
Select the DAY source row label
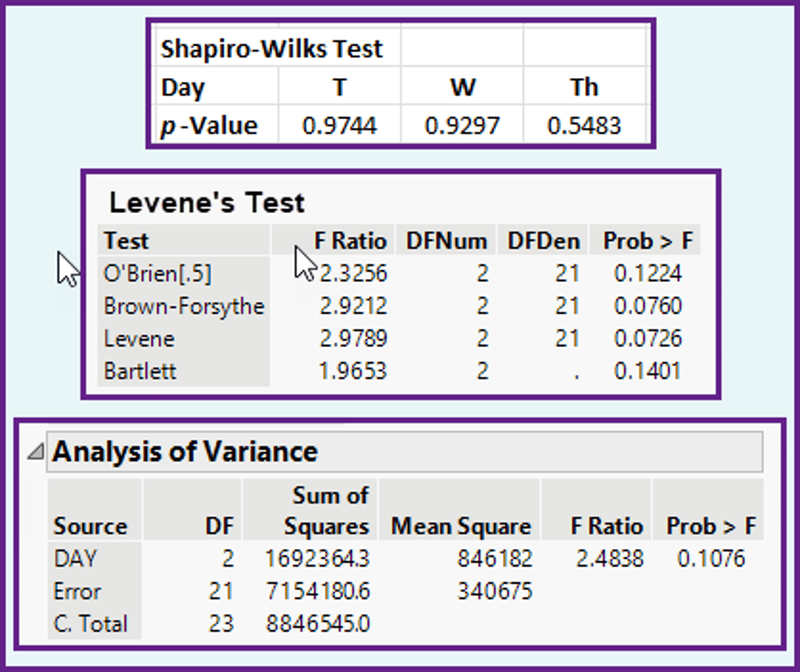pyautogui.click(x=76, y=558)
